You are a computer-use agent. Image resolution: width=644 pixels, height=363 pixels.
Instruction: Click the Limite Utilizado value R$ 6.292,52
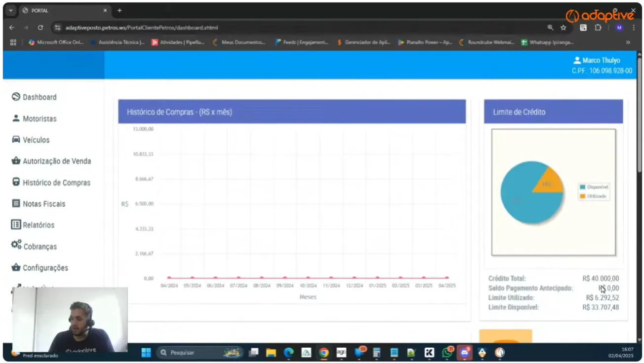point(603,298)
